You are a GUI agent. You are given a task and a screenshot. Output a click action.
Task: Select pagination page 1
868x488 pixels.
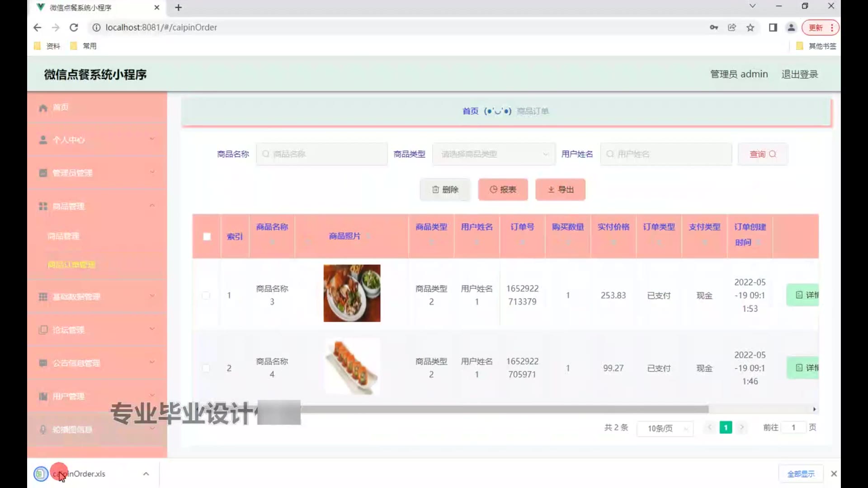point(726,427)
